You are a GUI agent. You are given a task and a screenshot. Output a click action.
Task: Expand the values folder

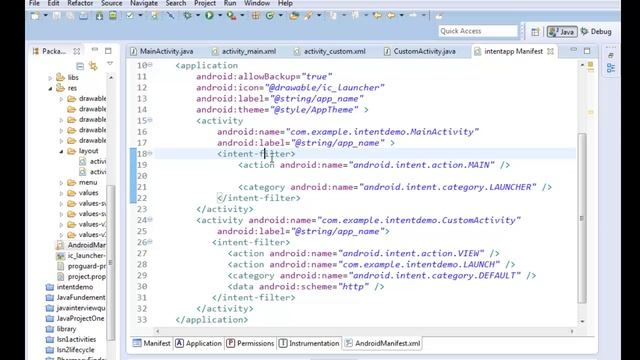61,193
